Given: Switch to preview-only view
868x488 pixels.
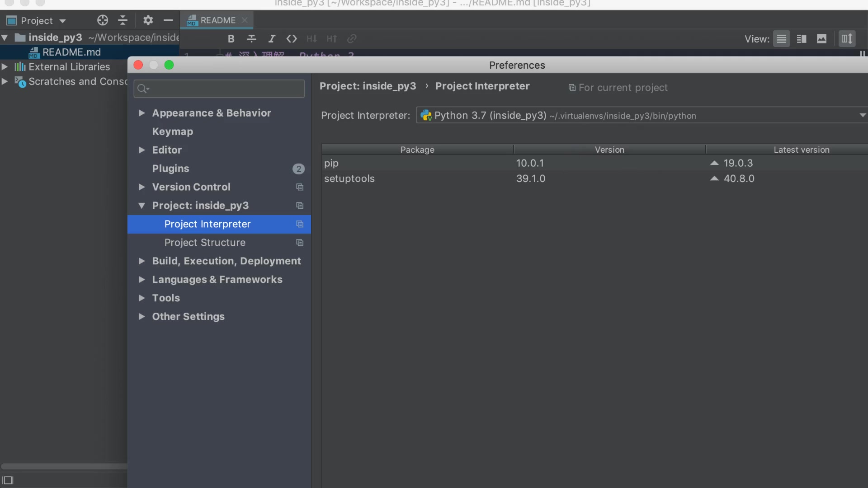Looking at the screenshot, I should [821, 39].
